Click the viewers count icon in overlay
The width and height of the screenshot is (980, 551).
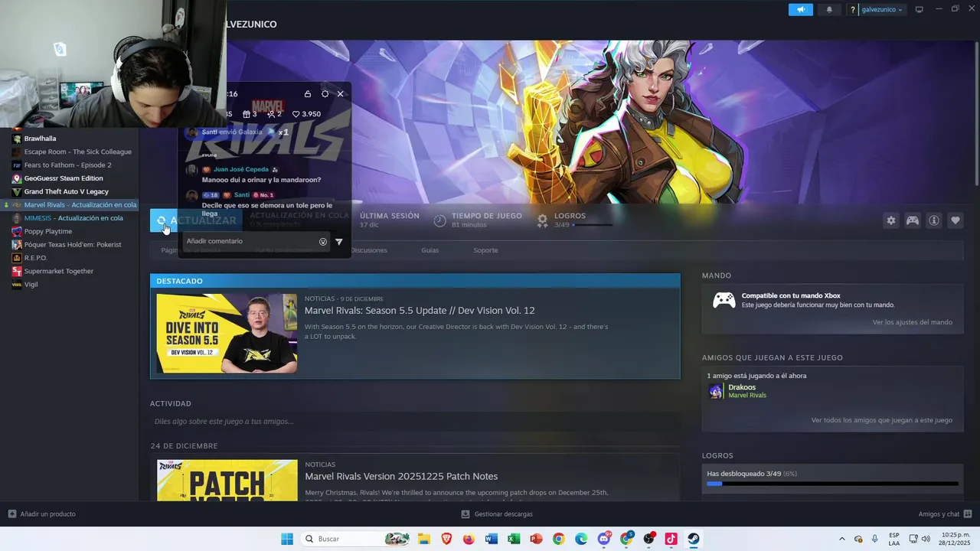click(271, 114)
